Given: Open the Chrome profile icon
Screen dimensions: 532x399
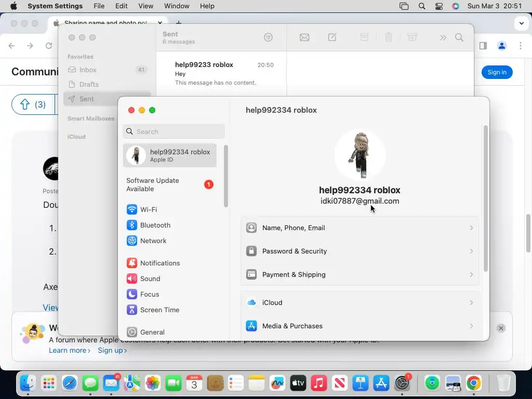Looking at the screenshot, I should 502,46.
